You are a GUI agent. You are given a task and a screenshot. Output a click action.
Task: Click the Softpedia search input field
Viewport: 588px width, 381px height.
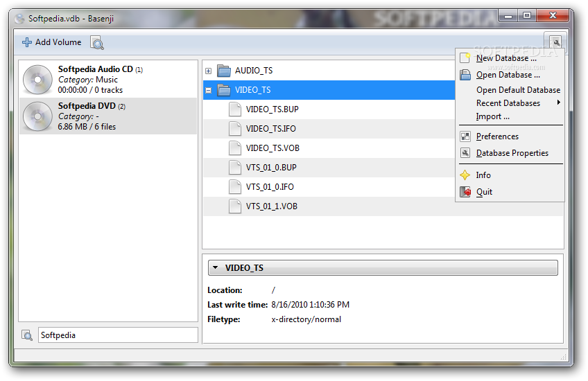(118, 335)
